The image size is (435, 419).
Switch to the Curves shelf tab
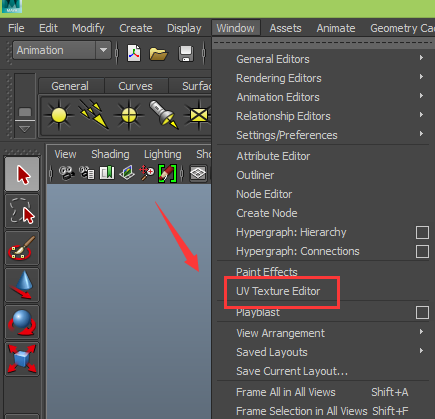point(135,86)
